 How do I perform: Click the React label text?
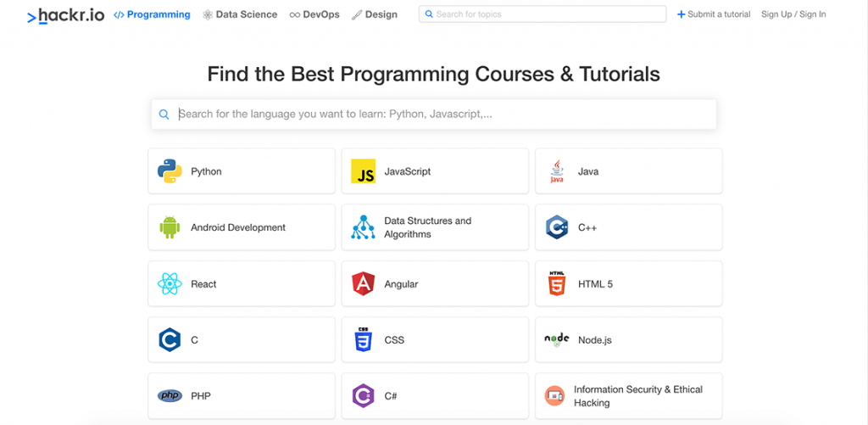[x=203, y=284]
